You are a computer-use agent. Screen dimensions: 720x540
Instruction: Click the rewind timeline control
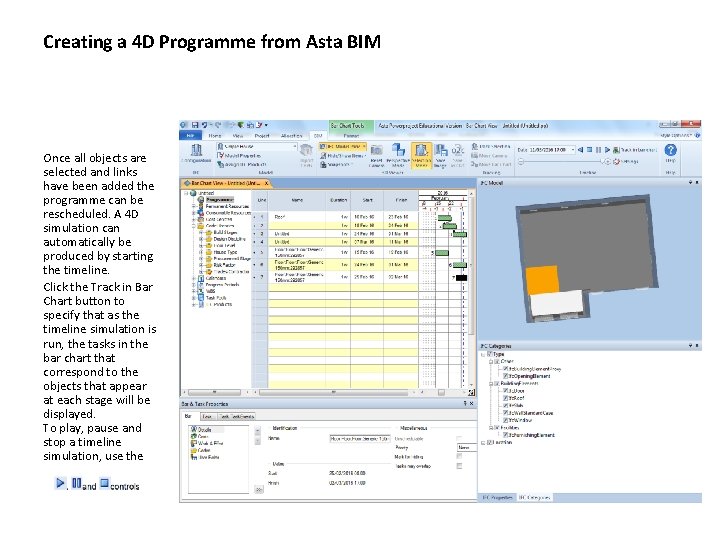(580, 150)
